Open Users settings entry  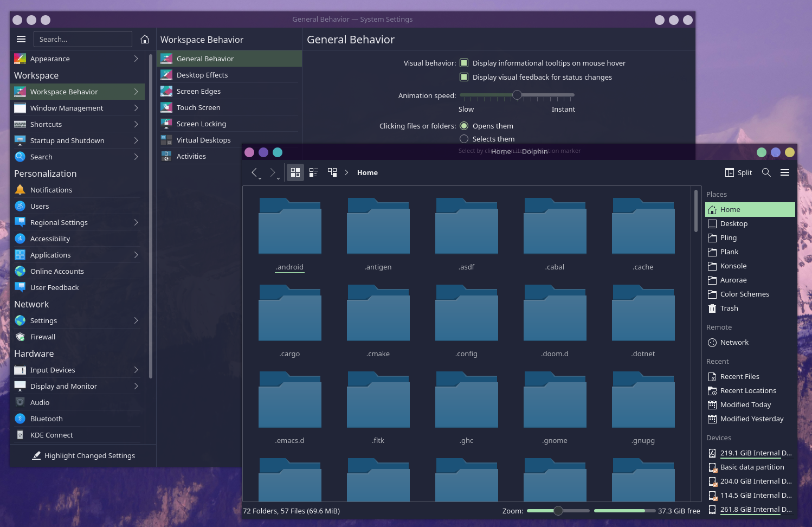(78, 206)
